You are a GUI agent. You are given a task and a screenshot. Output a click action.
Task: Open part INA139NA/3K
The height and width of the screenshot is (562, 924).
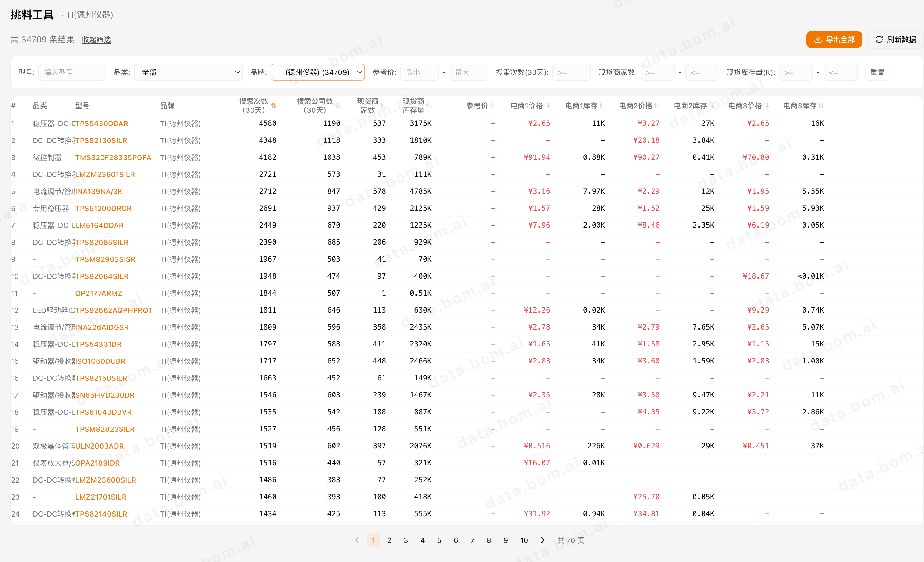pos(99,191)
